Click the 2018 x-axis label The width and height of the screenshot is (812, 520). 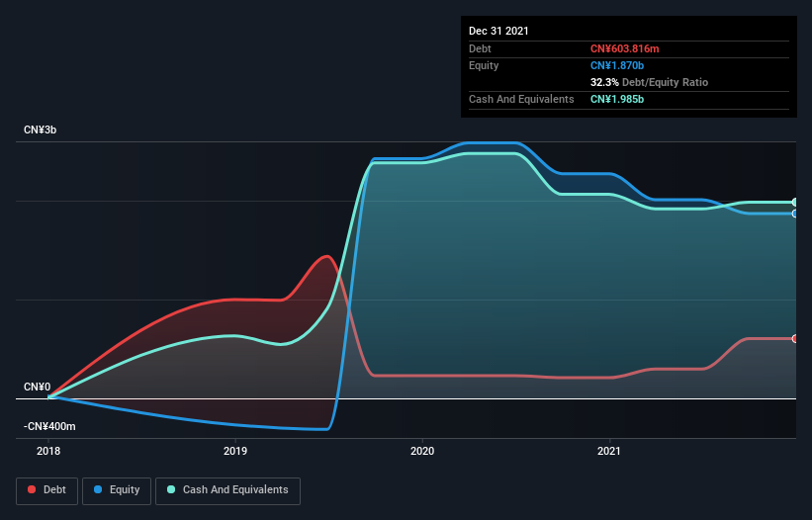pyautogui.click(x=48, y=451)
